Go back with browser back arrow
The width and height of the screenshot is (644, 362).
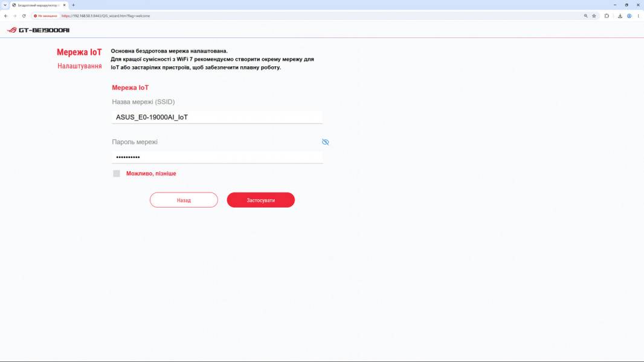point(6,16)
